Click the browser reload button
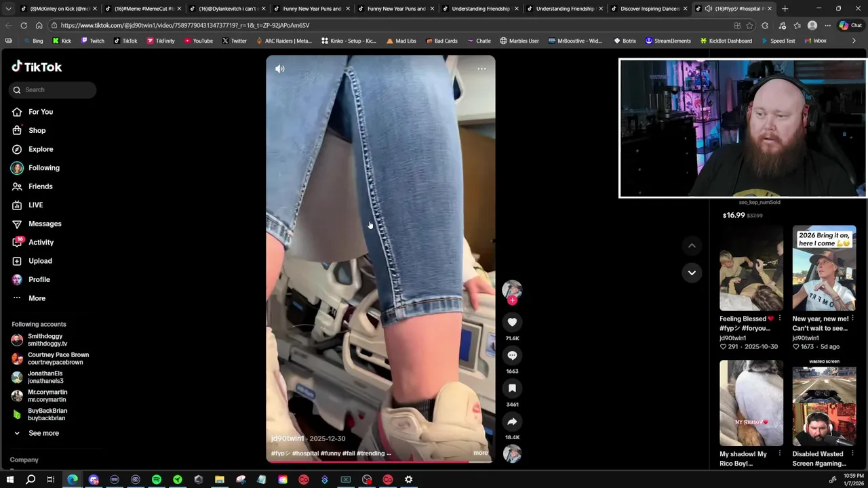 24,25
